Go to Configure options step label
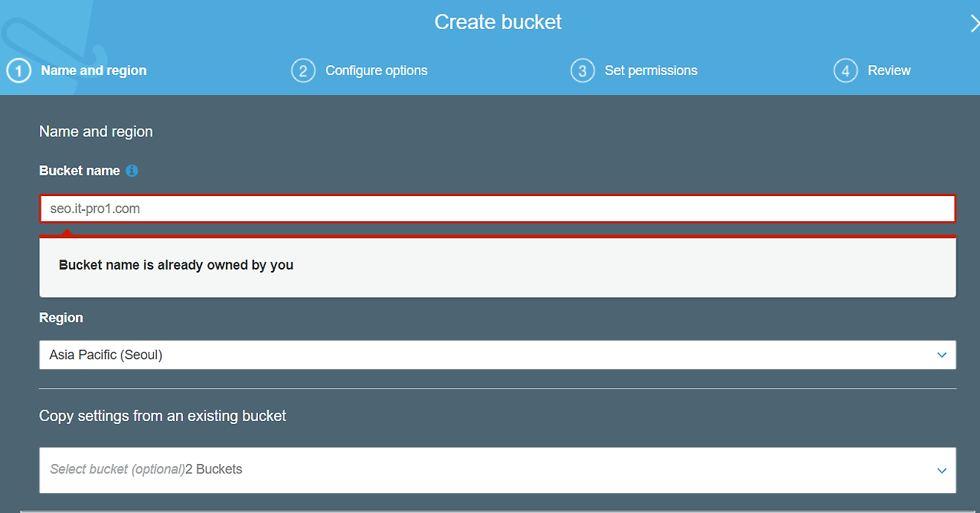 [377, 70]
